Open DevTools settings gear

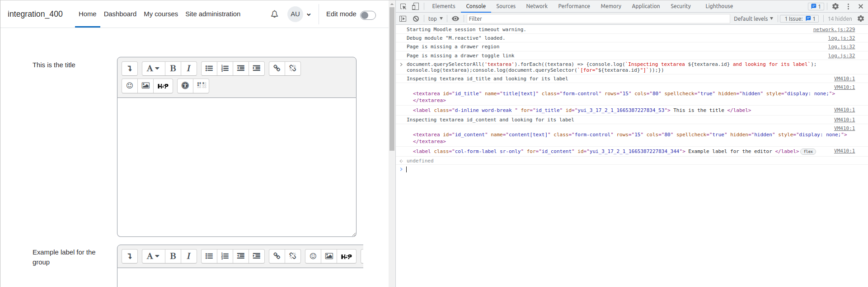pyautogui.click(x=835, y=6)
